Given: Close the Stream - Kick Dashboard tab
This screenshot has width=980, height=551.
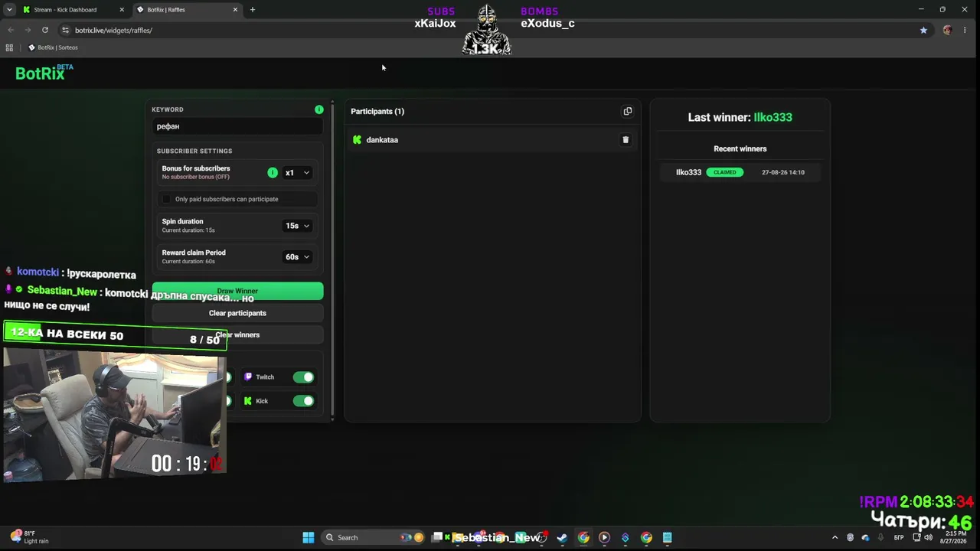Looking at the screenshot, I should click(122, 10).
